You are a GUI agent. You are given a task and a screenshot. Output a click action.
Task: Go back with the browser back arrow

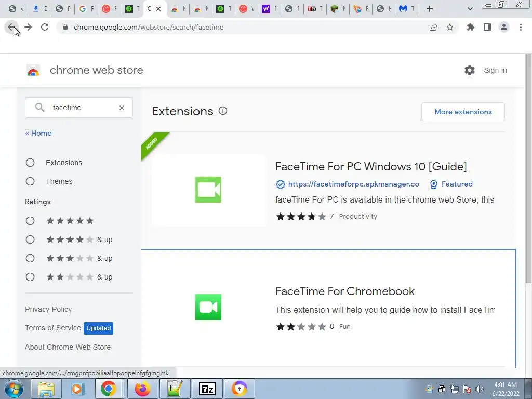point(11,27)
